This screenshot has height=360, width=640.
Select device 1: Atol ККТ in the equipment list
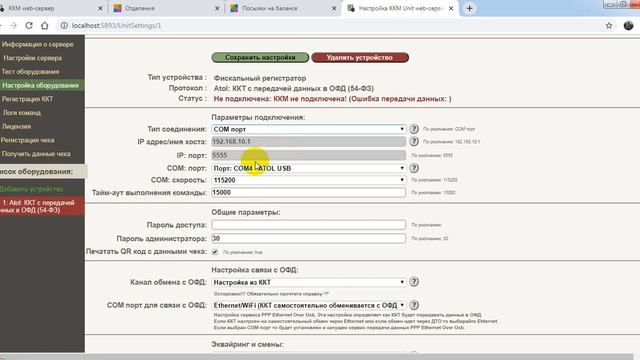coord(42,206)
